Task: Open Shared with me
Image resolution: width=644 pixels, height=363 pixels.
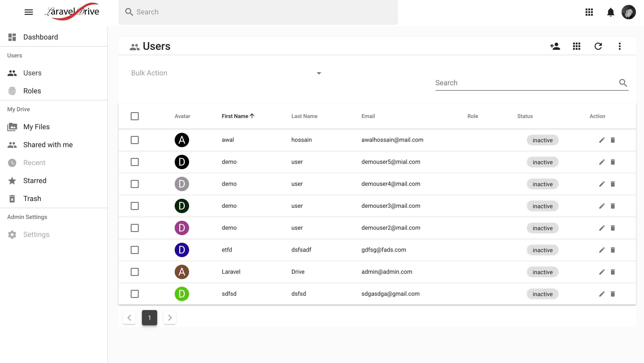Action: click(54, 145)
